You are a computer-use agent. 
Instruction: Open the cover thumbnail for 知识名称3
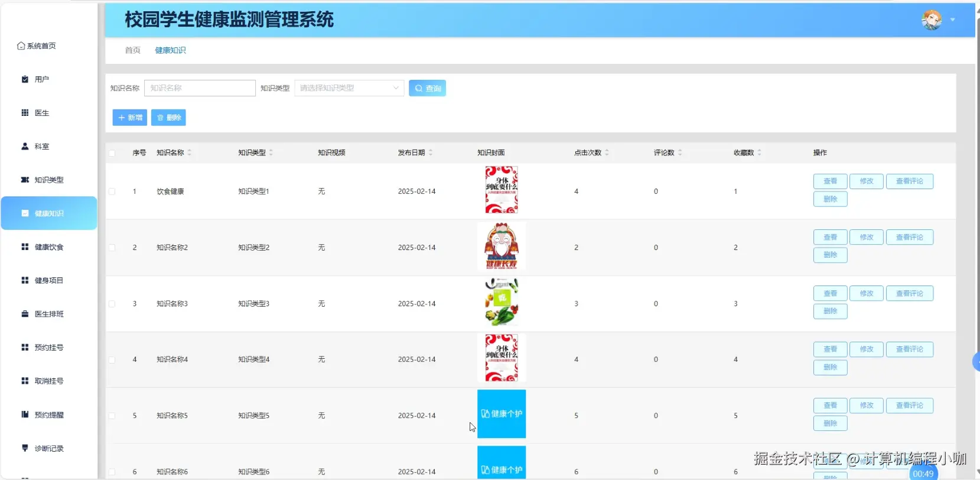coord(502,302)
